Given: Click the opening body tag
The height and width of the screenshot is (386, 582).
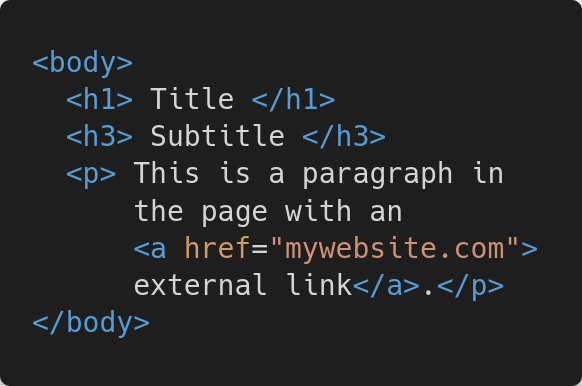Looking at the screenshot, I should [83, 63].
